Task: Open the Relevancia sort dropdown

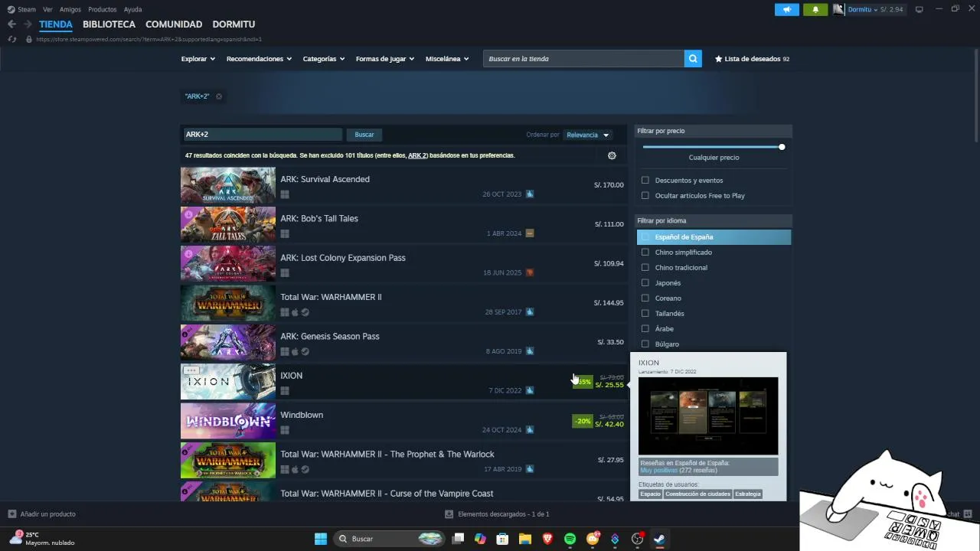Action: [x=587, y=135]
